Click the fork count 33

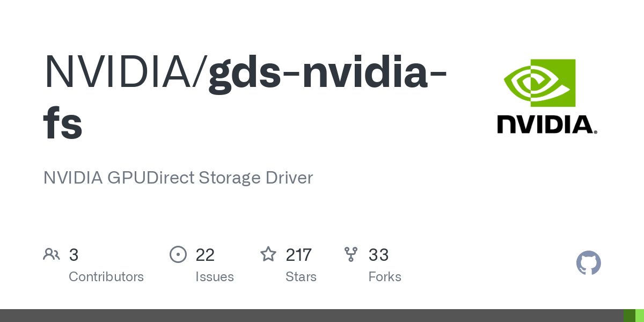(x=378, y=254)
